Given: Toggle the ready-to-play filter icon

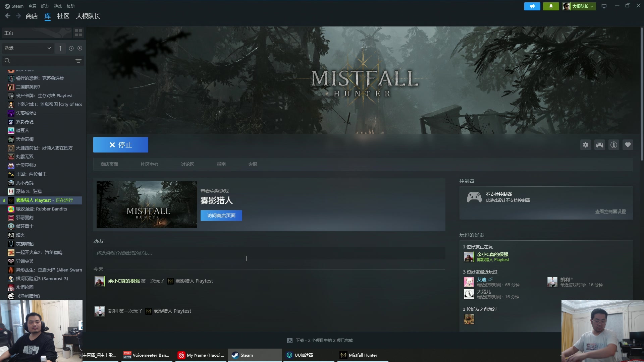Looking at the screenshot, I should [80, 48].
